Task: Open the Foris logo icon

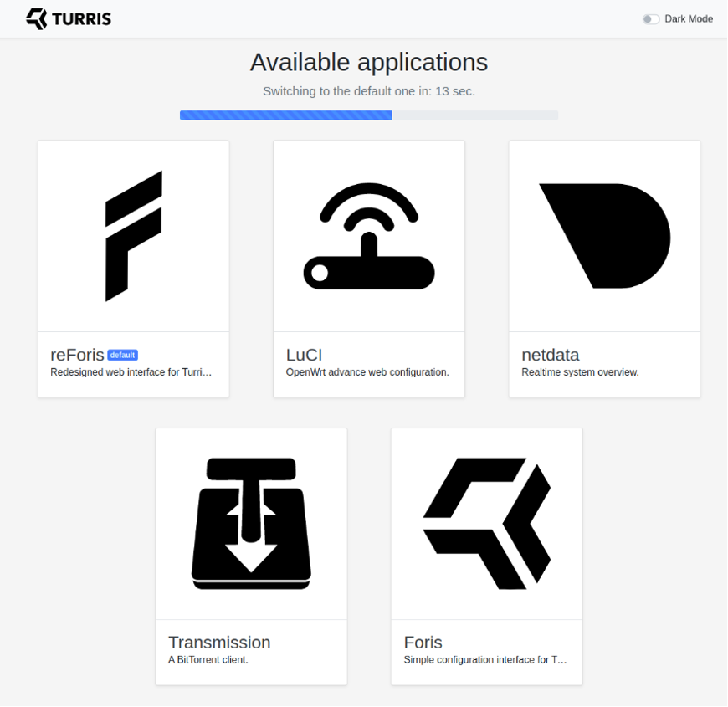Action: tap(486, 524)
